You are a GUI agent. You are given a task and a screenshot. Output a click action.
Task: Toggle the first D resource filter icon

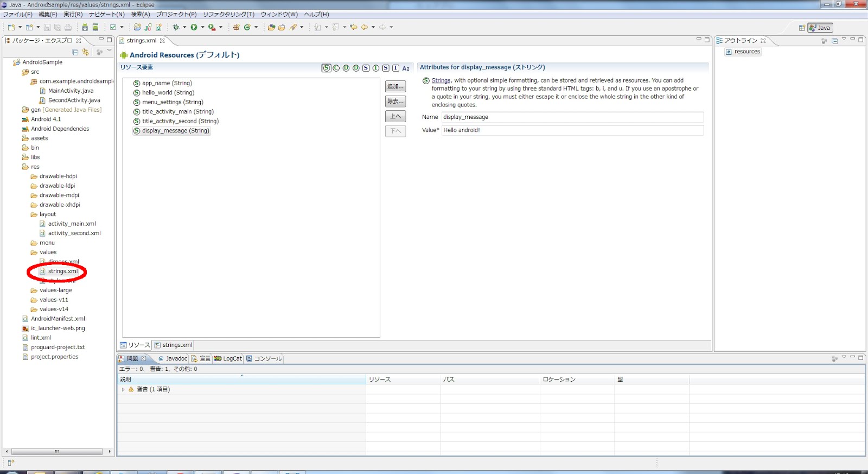[346, 68]
